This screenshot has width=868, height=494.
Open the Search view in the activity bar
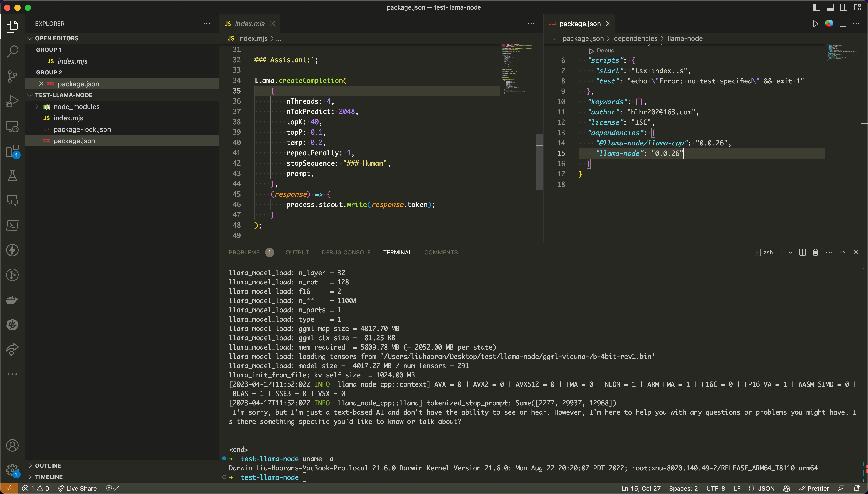click(12, 51)
